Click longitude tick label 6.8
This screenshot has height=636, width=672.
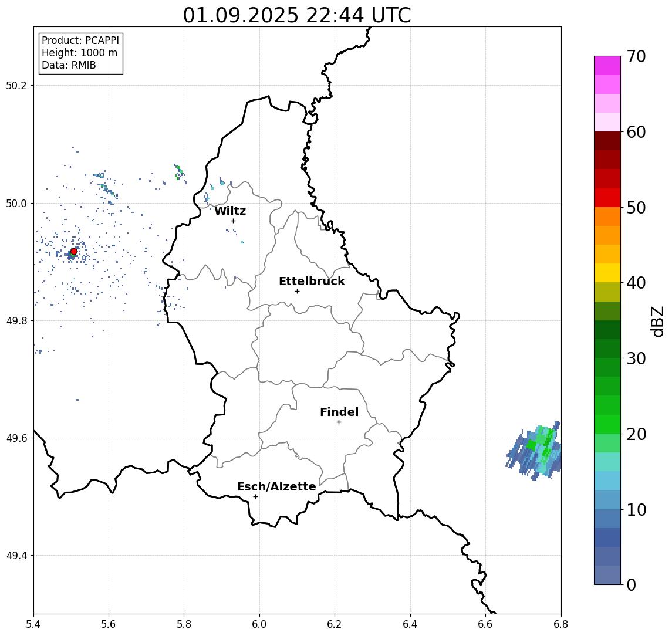tap(561, 624)
